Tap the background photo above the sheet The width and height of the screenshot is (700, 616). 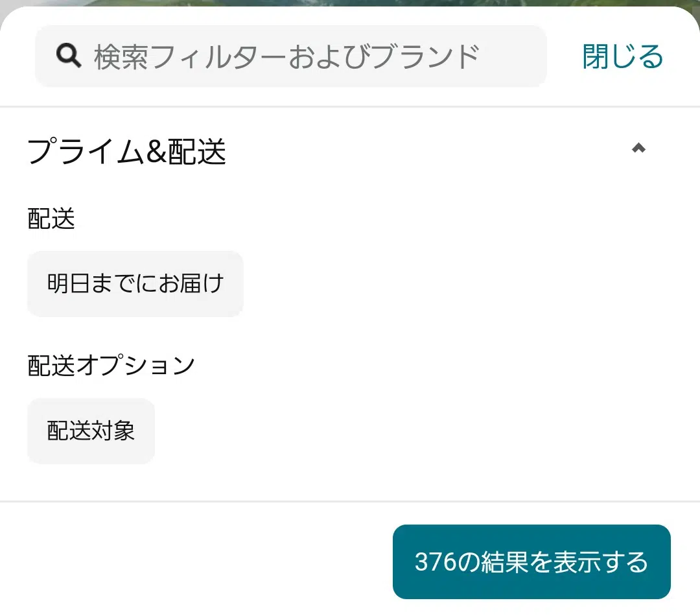350,3
